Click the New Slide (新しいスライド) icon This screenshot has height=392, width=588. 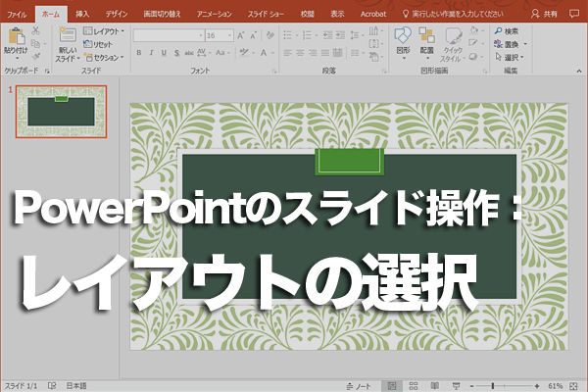67,37
